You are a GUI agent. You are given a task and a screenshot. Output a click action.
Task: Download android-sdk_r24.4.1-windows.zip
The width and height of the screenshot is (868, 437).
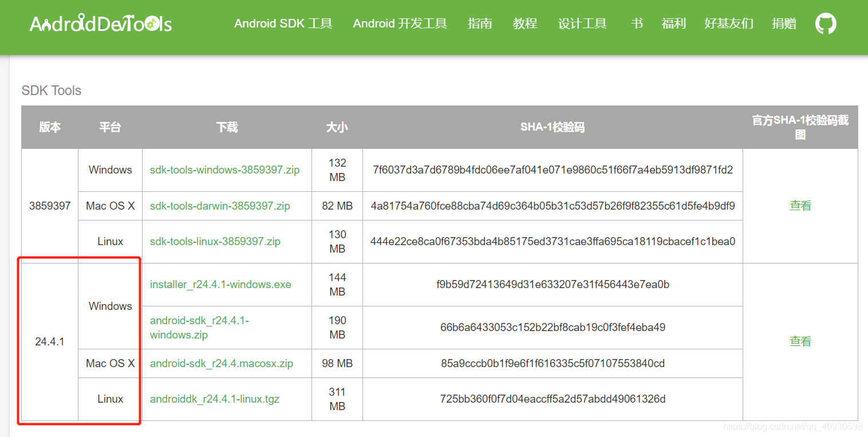199,328
